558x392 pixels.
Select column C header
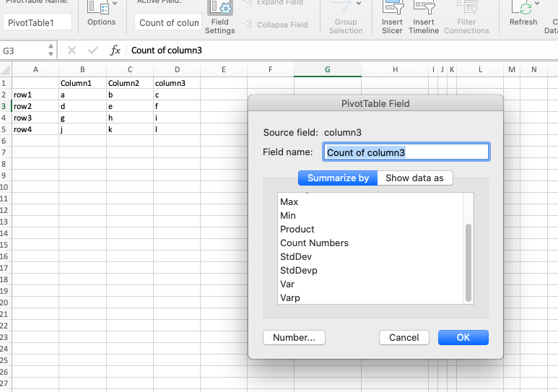(130, 69)
